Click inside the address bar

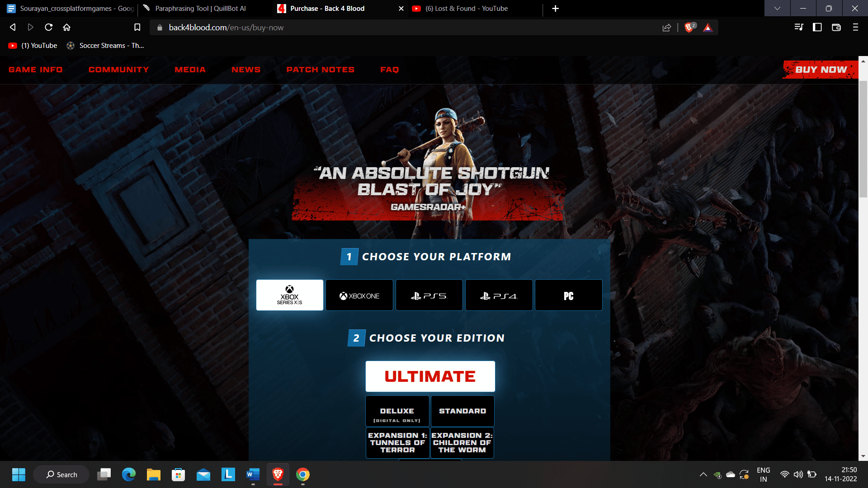[316, 27]
